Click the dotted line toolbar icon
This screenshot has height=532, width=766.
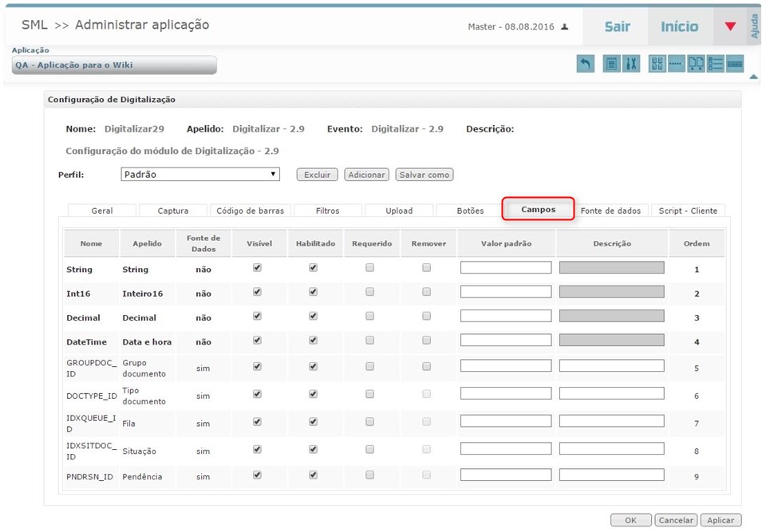coord(676,64)
